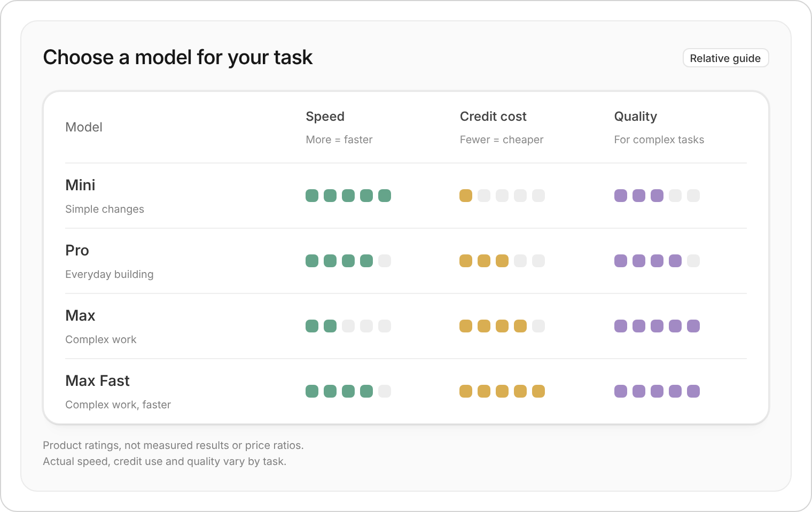Click the 'Actual speed, credit use' footnote line
The height and width of the screenshot is (512, 812).
tap(165, 461)
